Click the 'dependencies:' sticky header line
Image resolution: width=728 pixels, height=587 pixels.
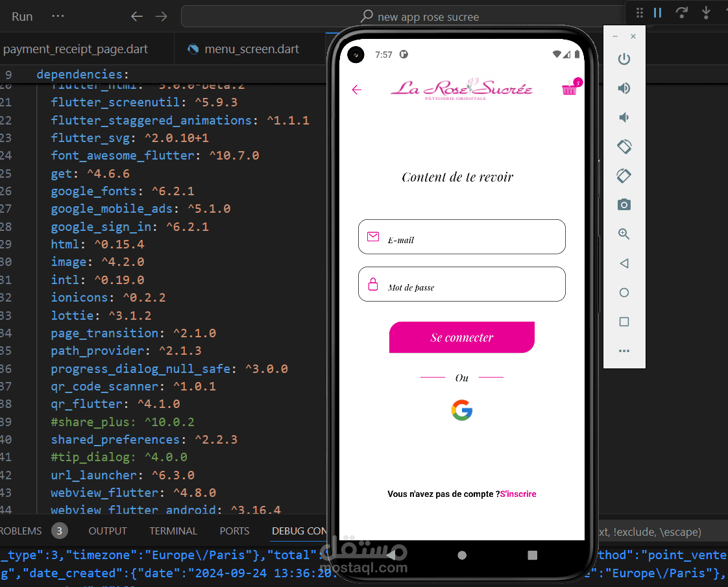pyautogui.click(x=82, y=74)
